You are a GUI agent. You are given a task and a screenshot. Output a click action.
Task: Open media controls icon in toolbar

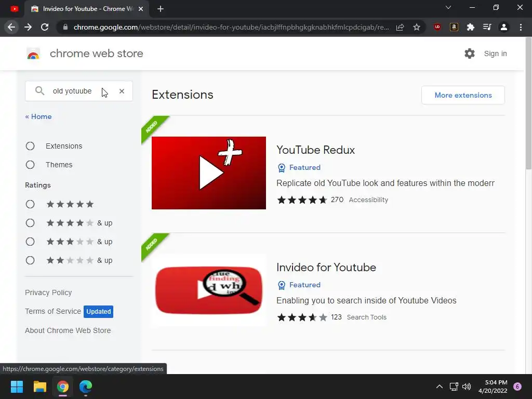tap(487, 27)
